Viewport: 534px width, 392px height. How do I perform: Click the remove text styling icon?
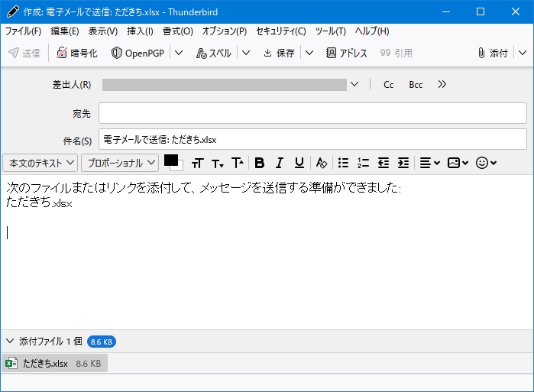(x=322, y=163)
